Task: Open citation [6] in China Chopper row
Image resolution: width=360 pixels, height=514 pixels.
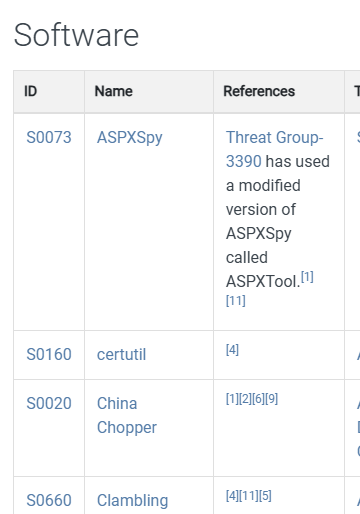Action: (258, 399)
